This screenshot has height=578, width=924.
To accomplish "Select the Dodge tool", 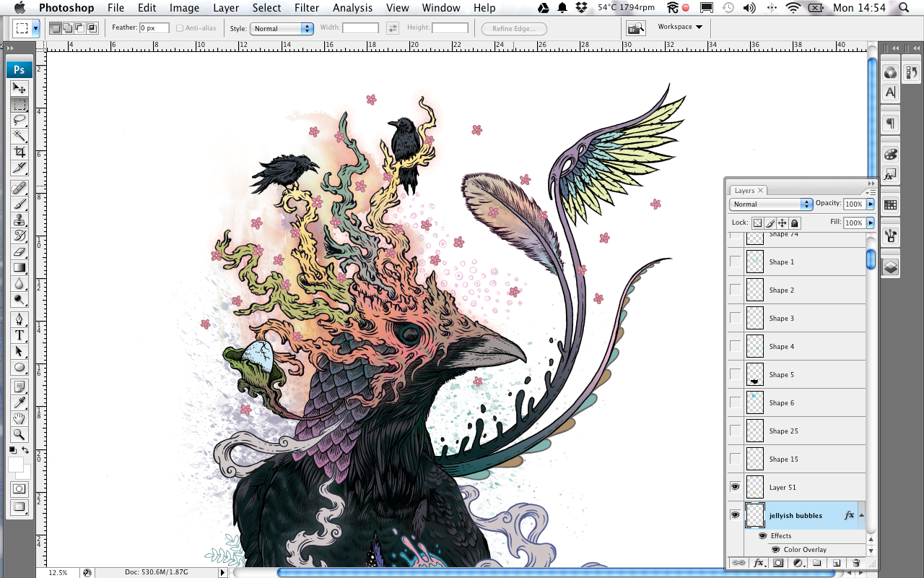I will [19, 299].
